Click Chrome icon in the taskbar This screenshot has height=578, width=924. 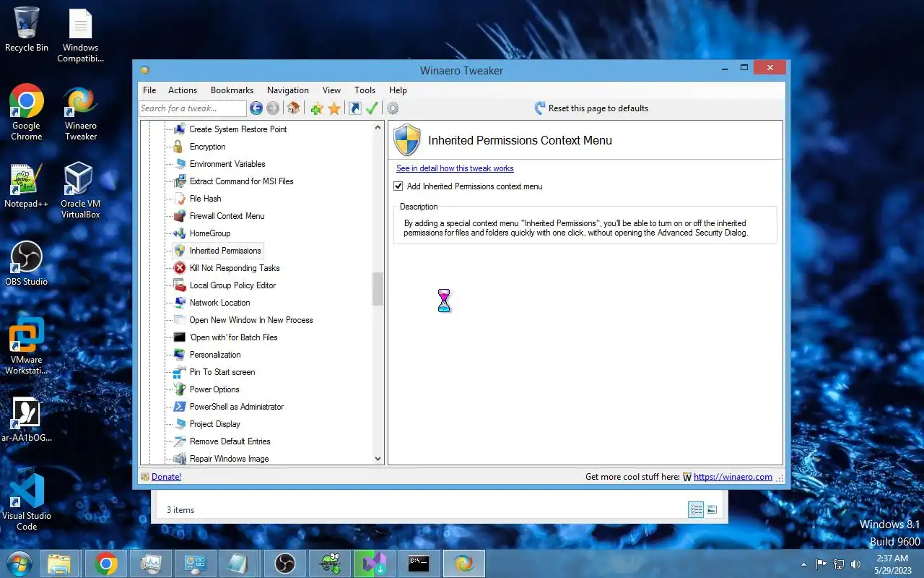[105, 564]
